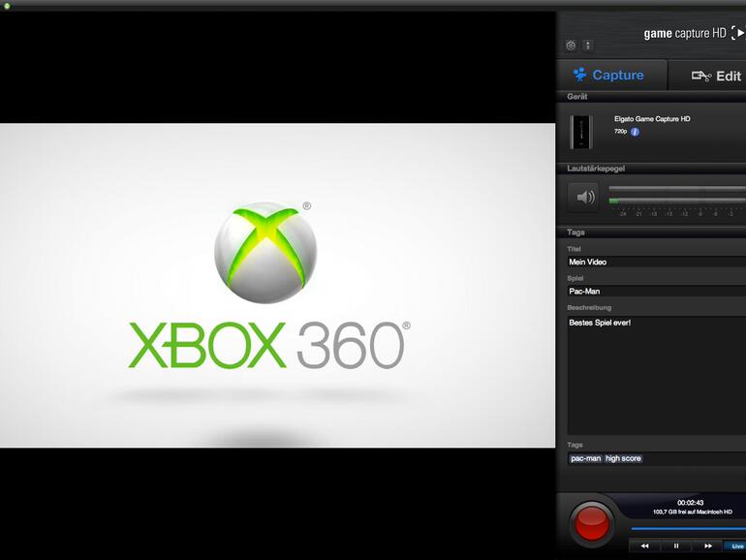Click the blue info icon next to 720p

[635, 133]
